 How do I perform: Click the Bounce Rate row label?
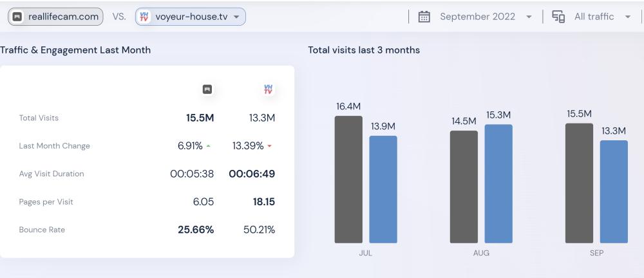(42, 230)
